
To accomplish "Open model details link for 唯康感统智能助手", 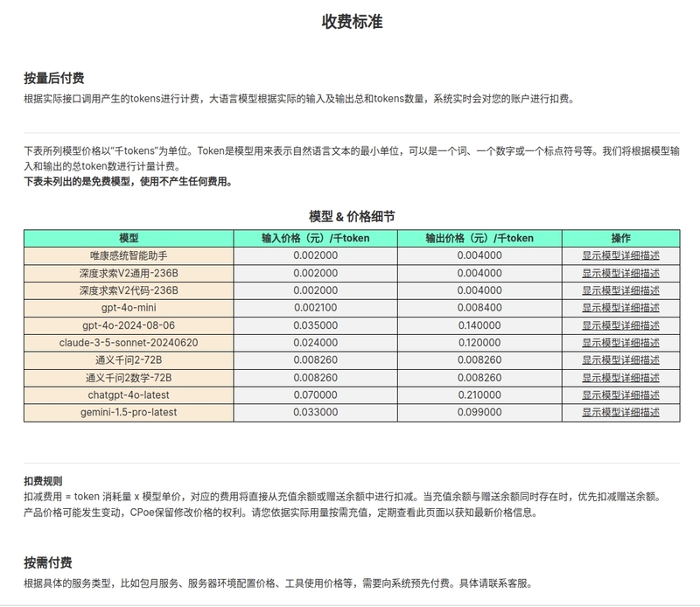I will click(620, 255).
